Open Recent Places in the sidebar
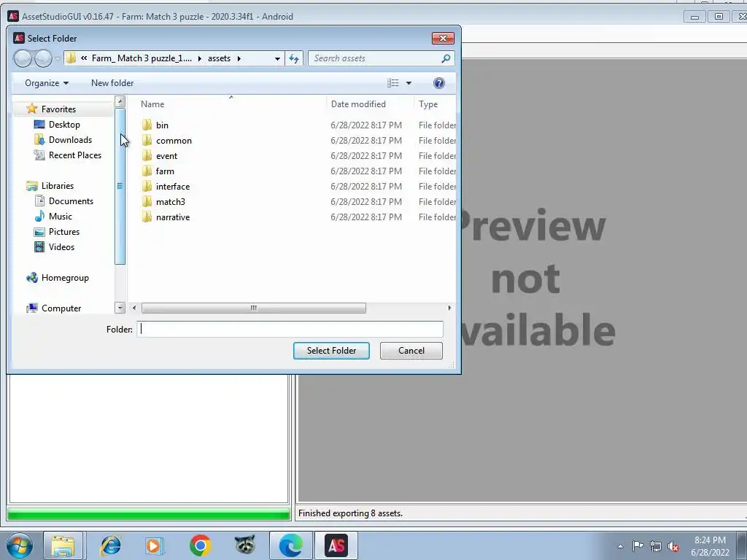This screenshot has height=560, width=747. pos(75,155)
